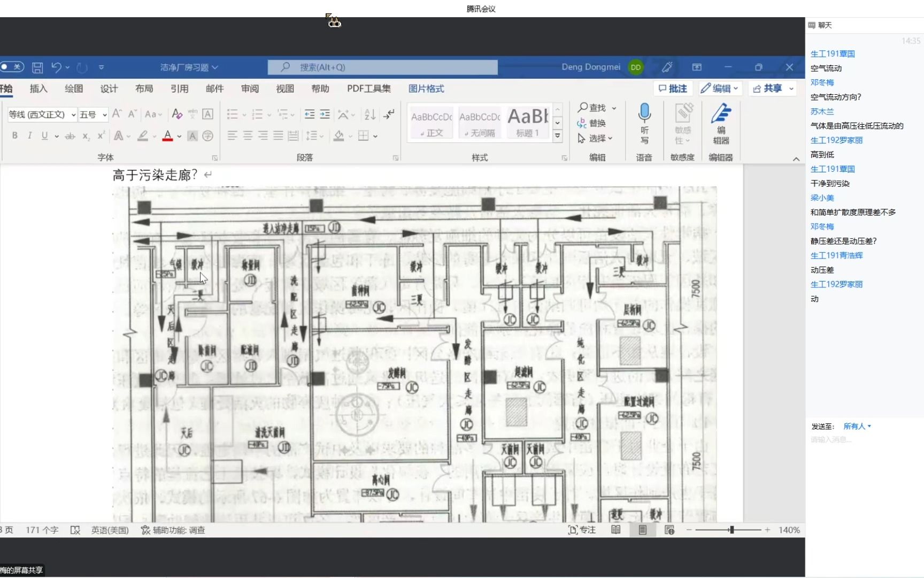The image size is (924, 578).
Task: Click 替换 replace button
Action: 591,123
